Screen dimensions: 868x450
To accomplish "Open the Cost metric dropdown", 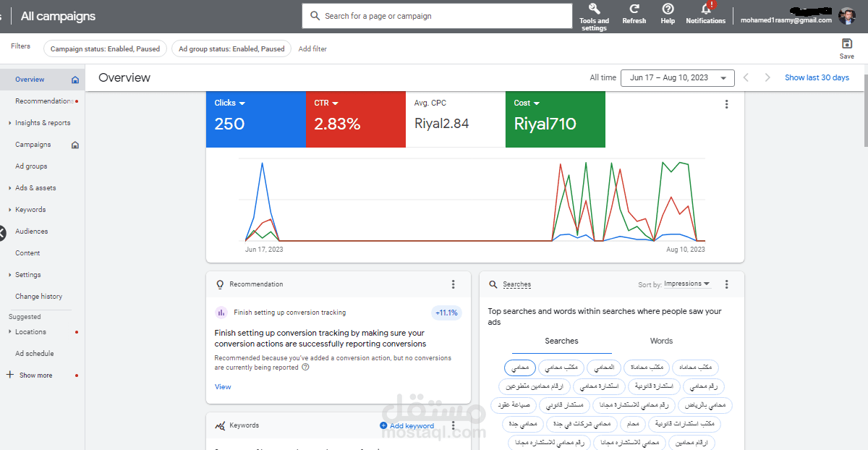I will click(x=537, y=103).
